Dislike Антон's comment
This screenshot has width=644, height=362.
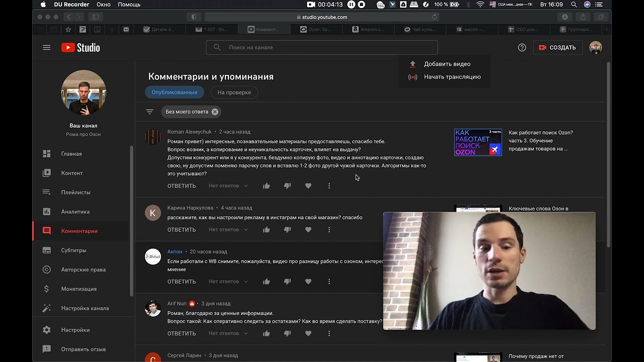[287, 282]
